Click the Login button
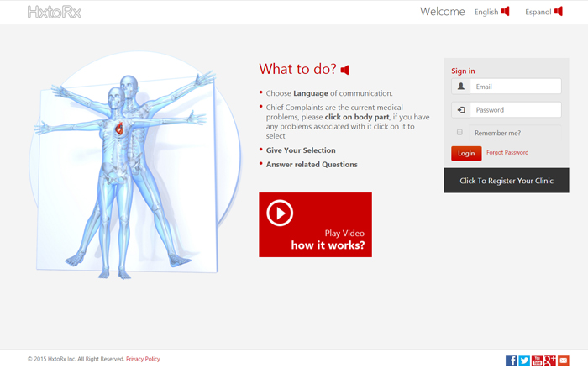Image resolution: width=588 pixels, height=374 pixels. pyautogui.click(x=466, y=154)
